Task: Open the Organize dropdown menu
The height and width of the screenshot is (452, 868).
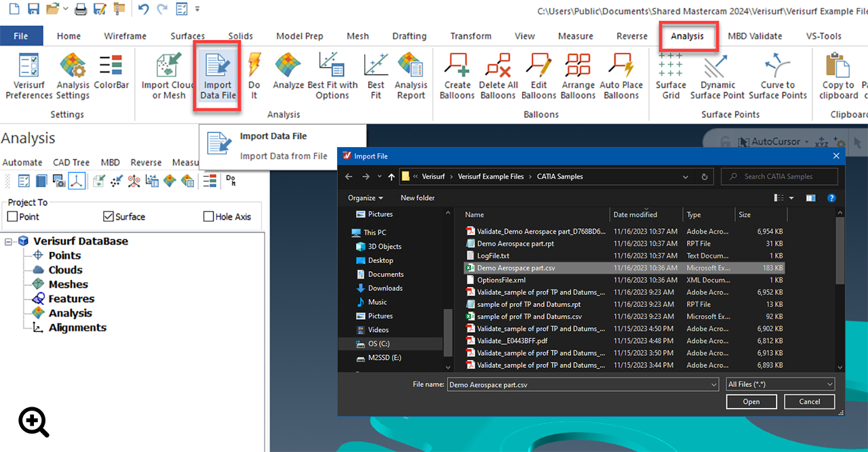Action: coord(366,198)
